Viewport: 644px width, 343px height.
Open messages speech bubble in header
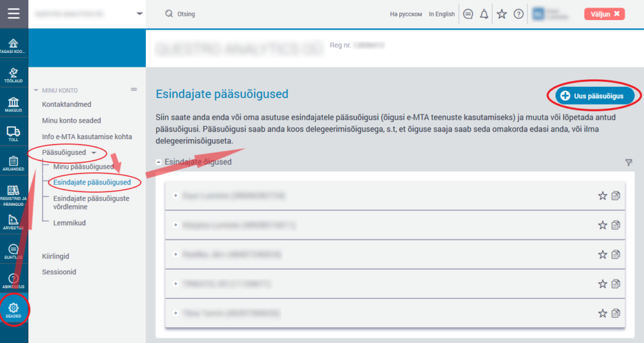coord(468,14)
